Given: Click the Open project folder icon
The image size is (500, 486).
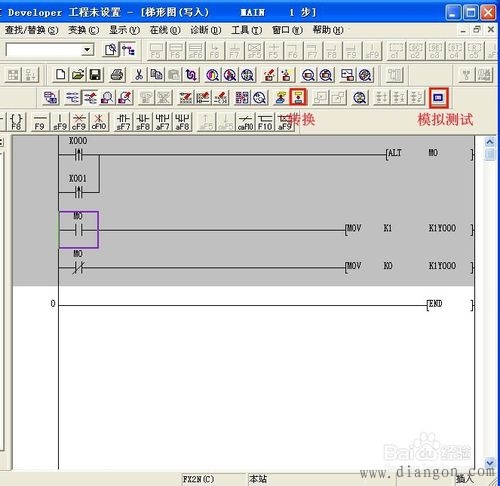Looking at the screenshot, I should pyautogui.click(x=78, y=74).
